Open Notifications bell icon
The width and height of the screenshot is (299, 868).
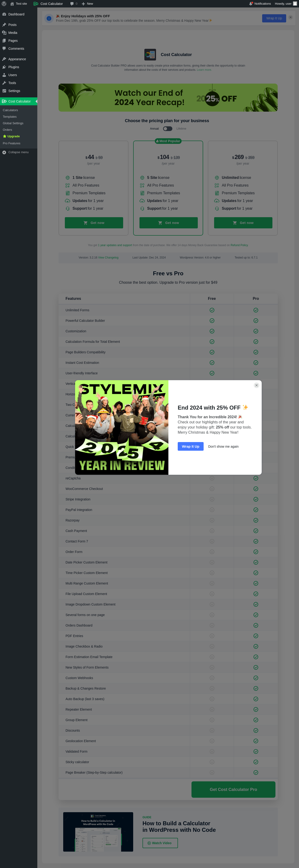coord(251,4)
